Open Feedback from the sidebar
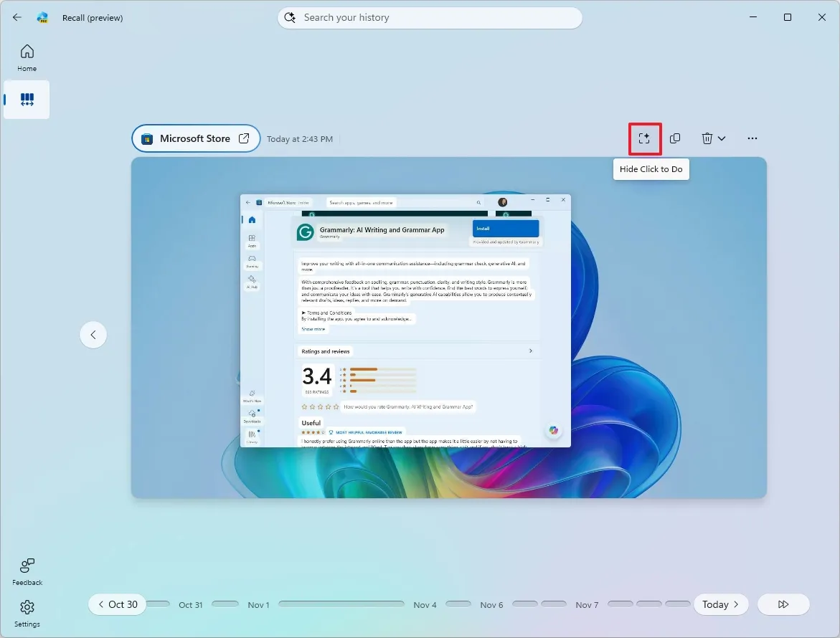Image resolution: width=840 pixels, height=638 pixels. (27, 571)
